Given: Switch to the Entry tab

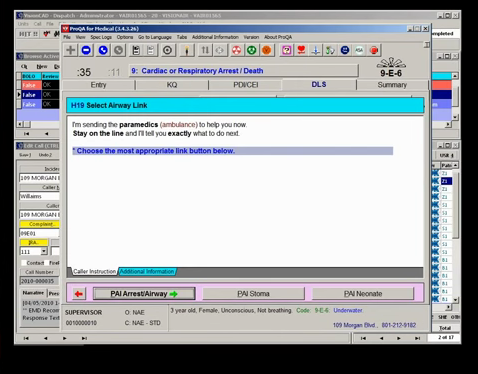Looking at the screenshot, I should (98, 85).
